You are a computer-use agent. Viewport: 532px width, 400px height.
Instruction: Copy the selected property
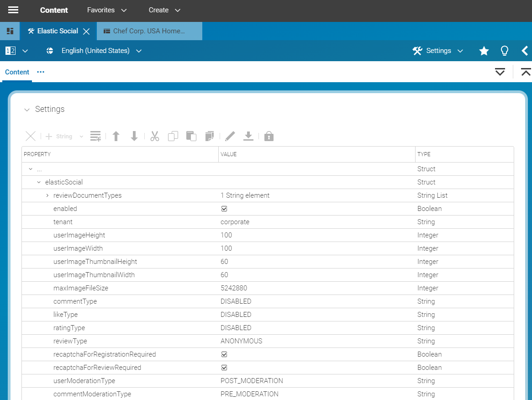click(x=173, y=136)
